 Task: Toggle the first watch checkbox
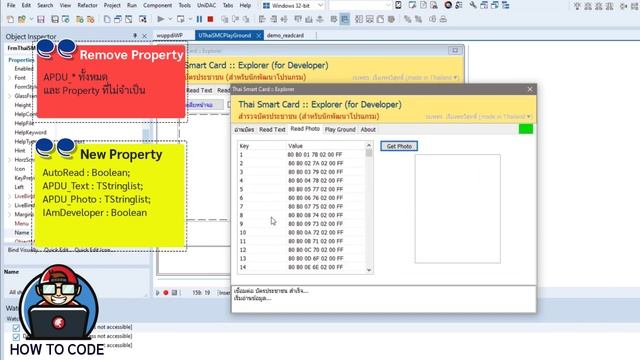[x=16, y=327]
